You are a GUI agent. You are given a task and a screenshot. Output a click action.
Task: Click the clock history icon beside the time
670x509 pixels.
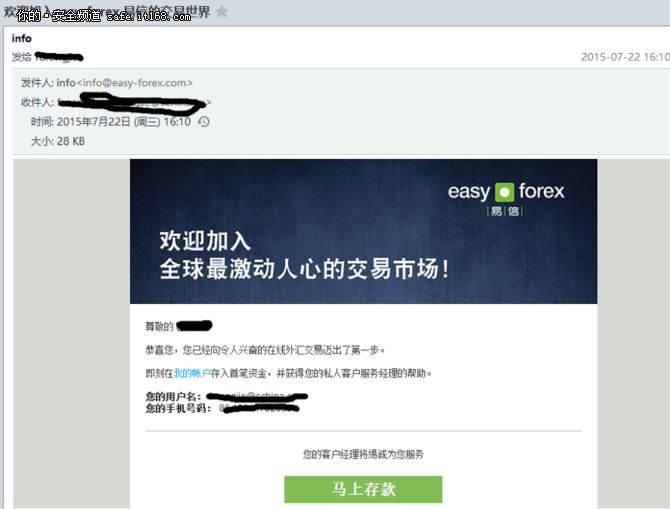click(203, 122)
